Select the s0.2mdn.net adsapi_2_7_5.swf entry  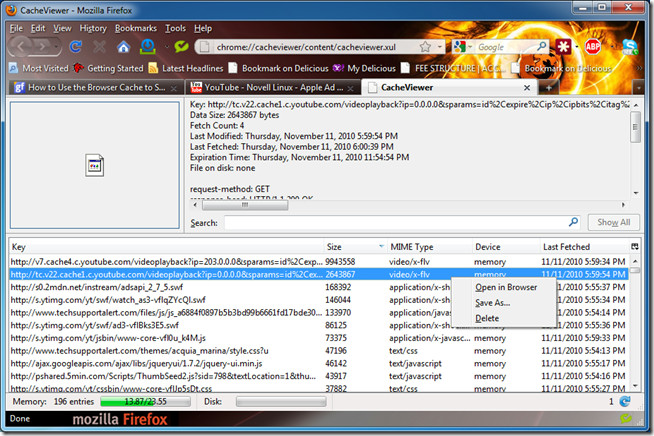click(319, 287)
